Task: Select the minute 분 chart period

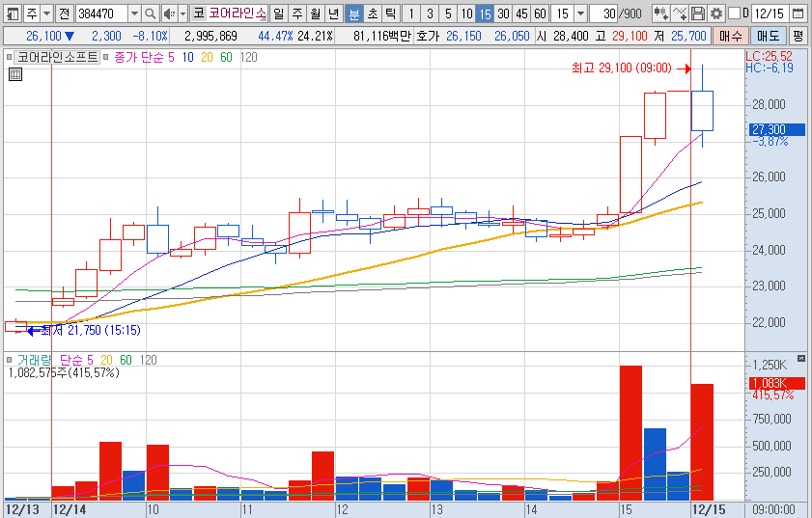Action: (353, 14)
